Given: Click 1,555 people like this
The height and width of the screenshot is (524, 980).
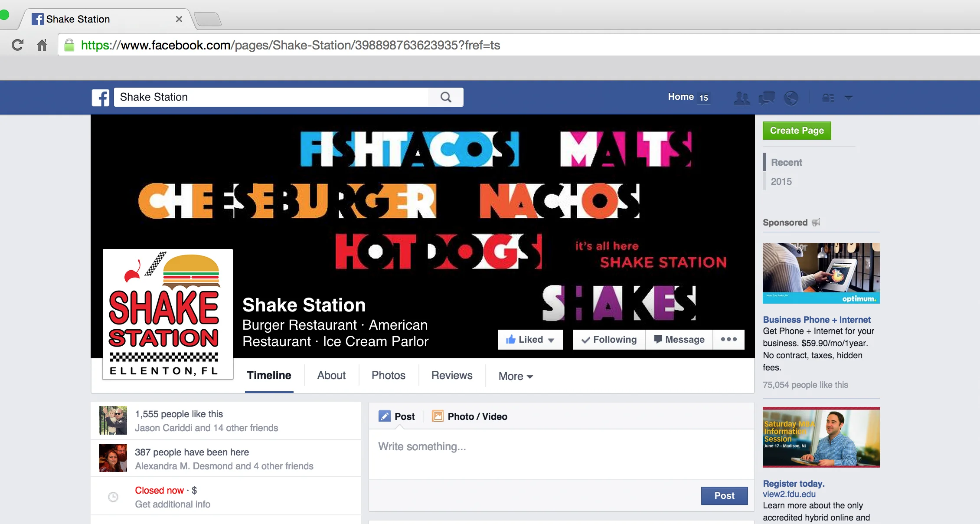Looking at the screenshot, I should tap(179, 414).
